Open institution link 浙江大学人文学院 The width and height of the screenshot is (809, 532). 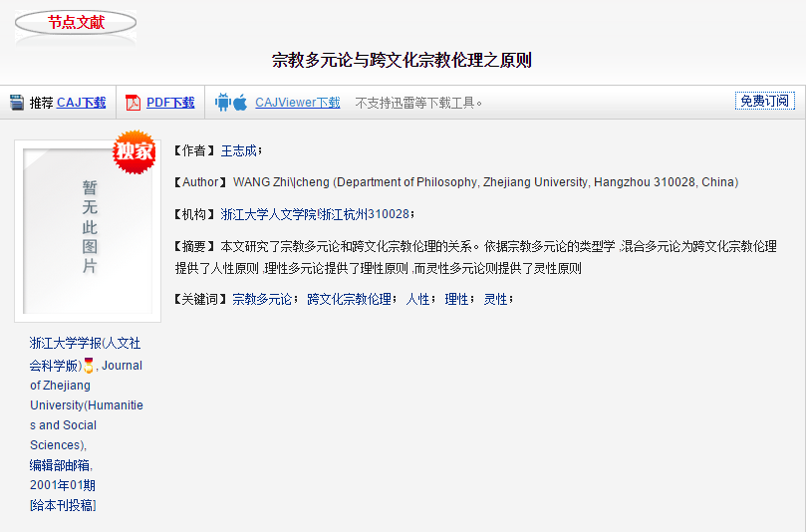[269, 214]
